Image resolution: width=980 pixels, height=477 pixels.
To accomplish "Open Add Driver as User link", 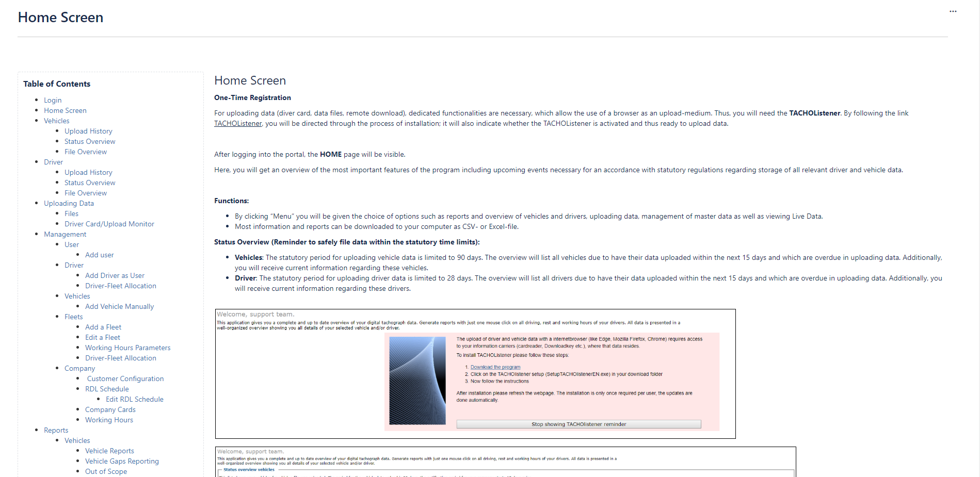I will [x=115, y=275].
